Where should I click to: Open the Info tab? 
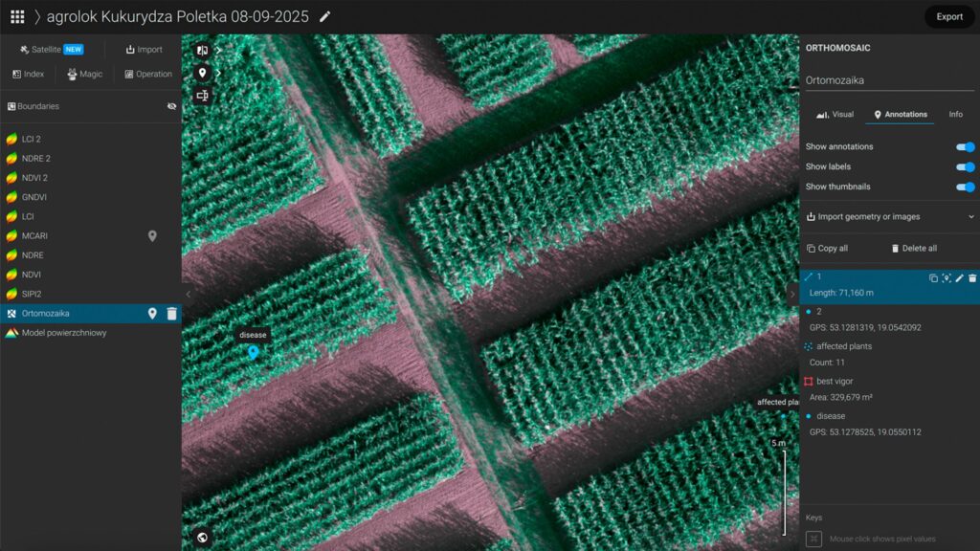[955, 115]
